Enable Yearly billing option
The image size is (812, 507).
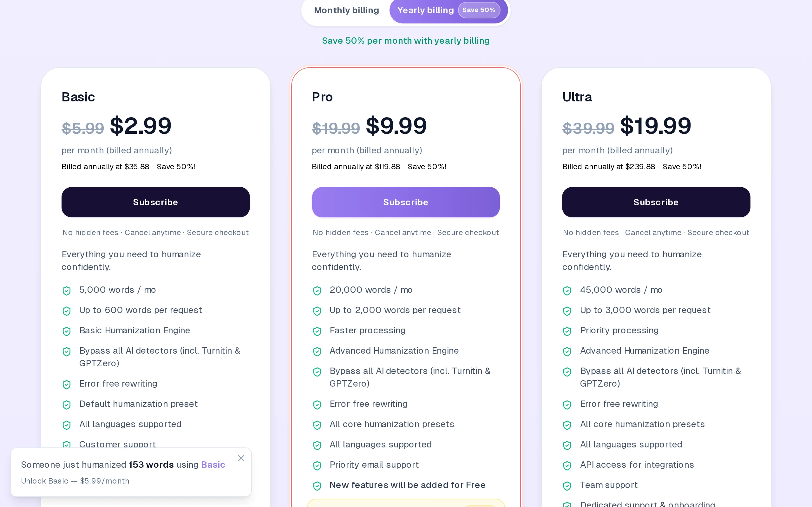pos(425,10)
